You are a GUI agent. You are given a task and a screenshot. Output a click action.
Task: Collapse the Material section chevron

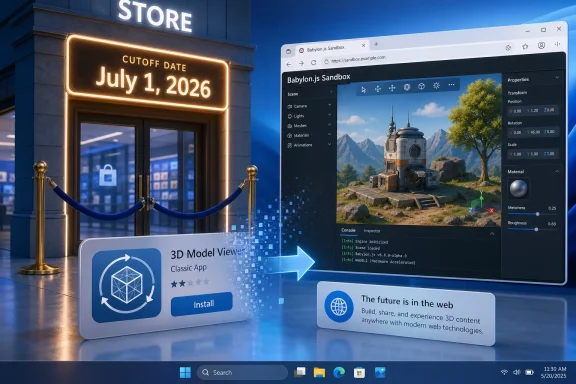(x=557, y=171)
